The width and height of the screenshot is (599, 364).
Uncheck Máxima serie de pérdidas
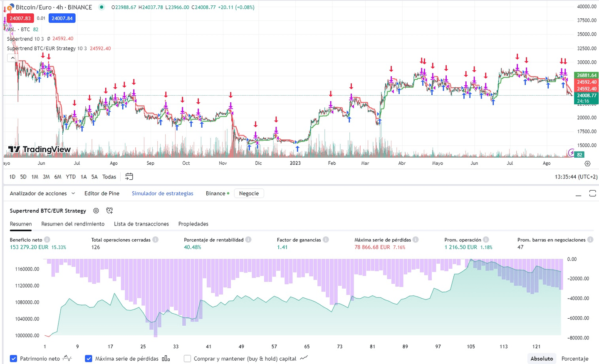[89, 358]
